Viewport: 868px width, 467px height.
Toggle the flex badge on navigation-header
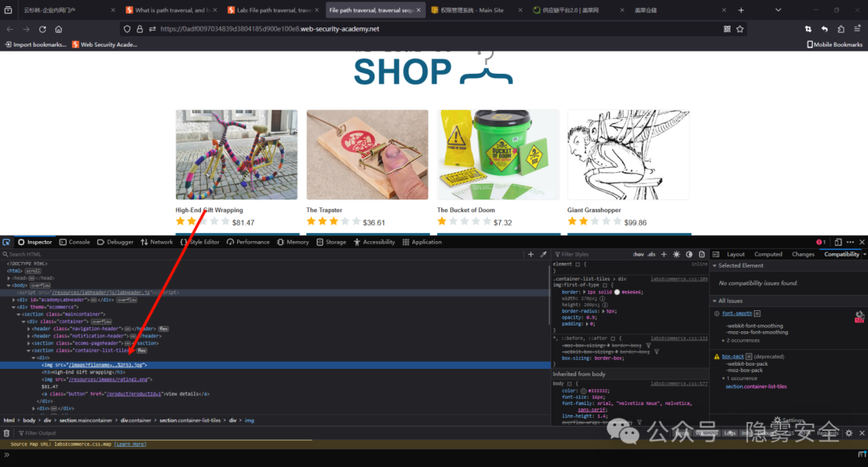163,329
